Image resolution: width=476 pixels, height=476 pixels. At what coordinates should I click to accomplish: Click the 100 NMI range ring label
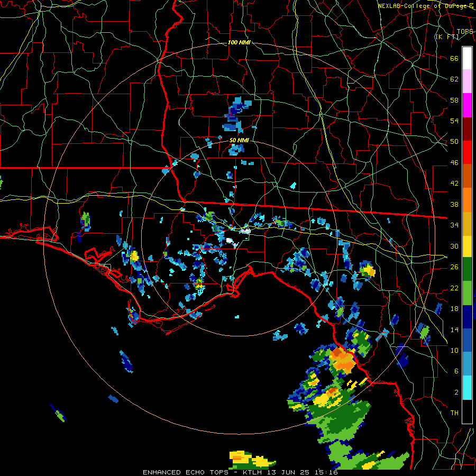point(239,42)
